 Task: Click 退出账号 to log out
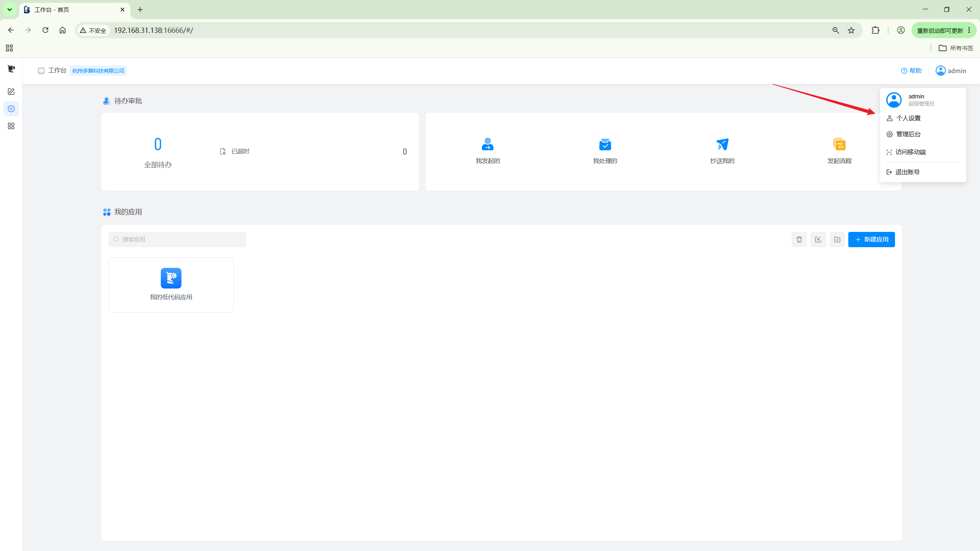pos(923,172)
